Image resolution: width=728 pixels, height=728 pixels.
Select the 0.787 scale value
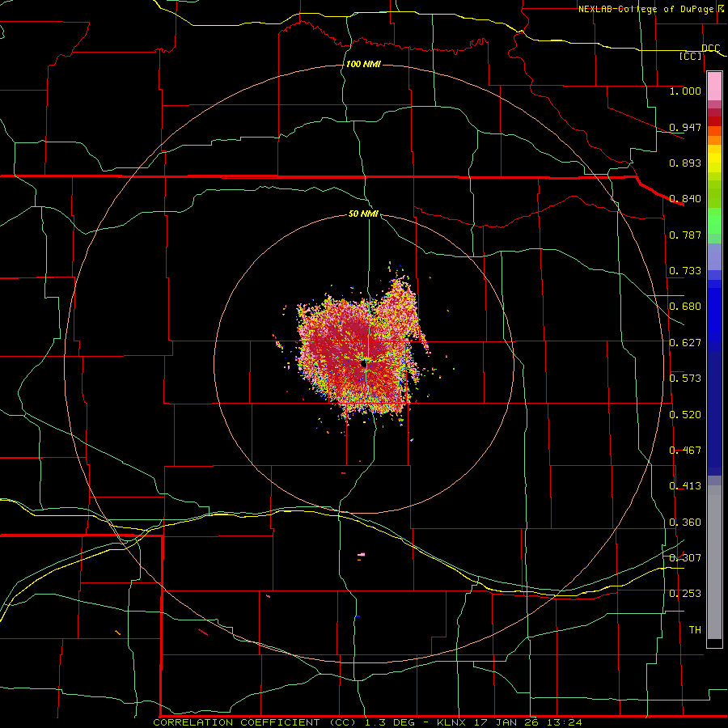(x=685, y=235)
